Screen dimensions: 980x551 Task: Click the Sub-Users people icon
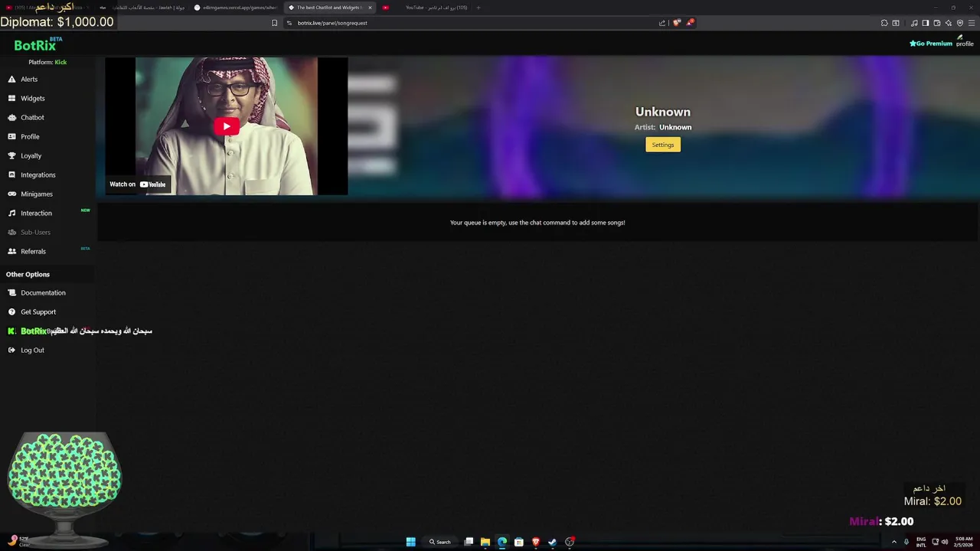pos(12,233)
